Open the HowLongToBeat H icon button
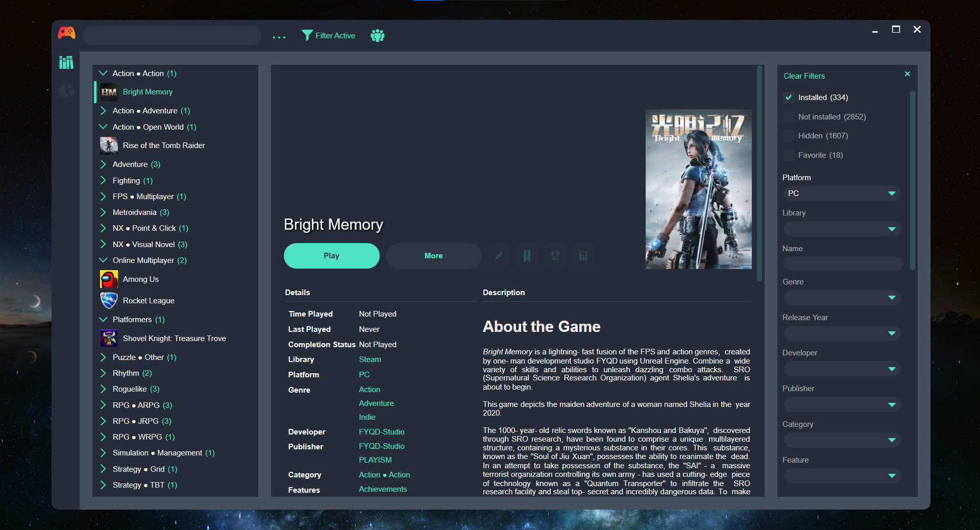 click(x=527, y=256)
